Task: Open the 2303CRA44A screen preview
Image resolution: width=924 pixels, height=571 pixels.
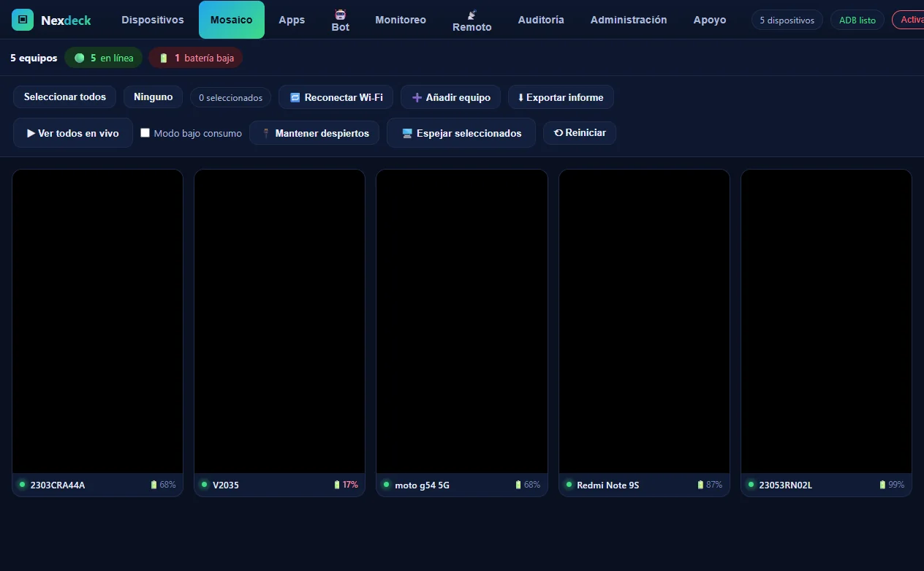Action: pyautogui.click(x=98, y=322)
